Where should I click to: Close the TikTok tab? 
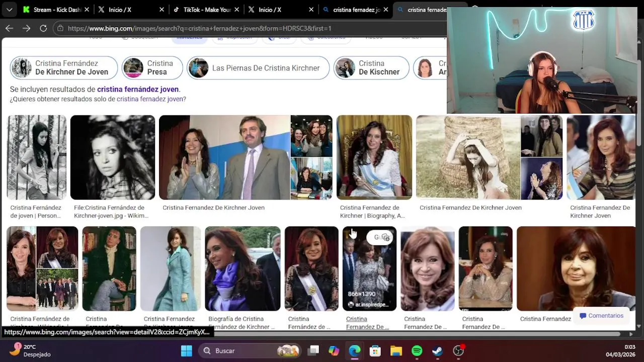coord(236,10)
